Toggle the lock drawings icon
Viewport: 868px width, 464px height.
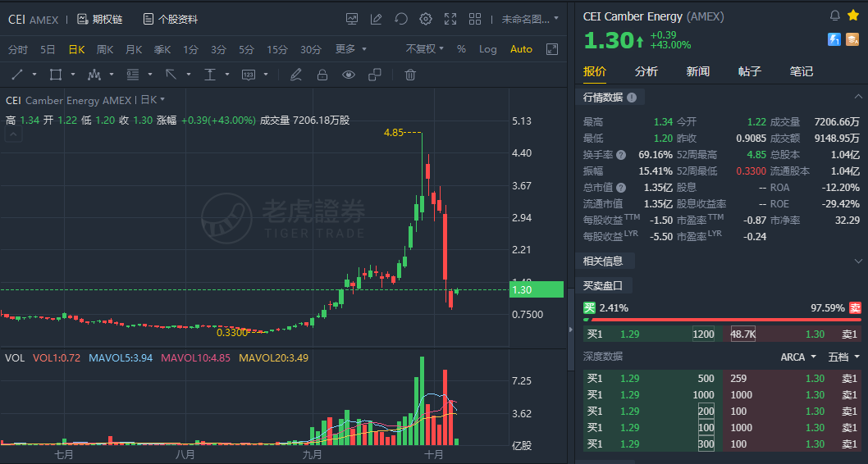(x=322, y=75)
